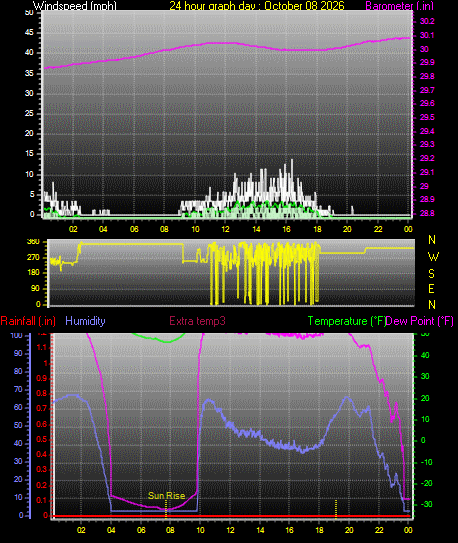Click the '-20' temperature scale value

coord(426,483)
